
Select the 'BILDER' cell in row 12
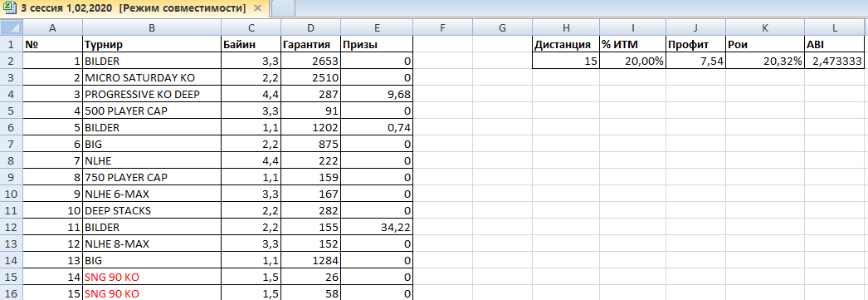(x=152, y=228)
